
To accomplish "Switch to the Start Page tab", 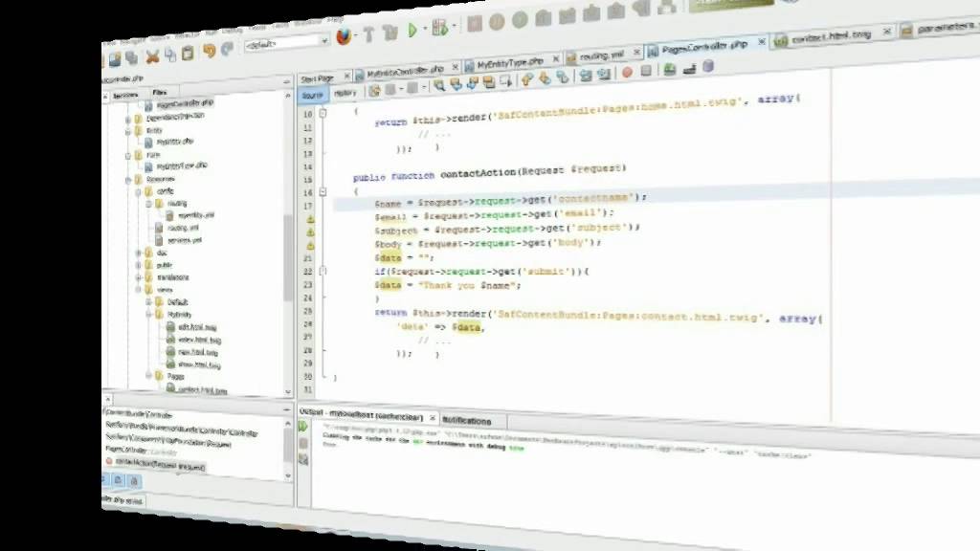I will point(317,78).
